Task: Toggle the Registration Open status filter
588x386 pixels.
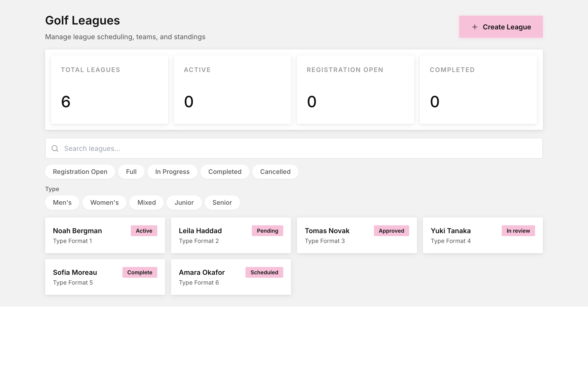Action: pos(80,172)
